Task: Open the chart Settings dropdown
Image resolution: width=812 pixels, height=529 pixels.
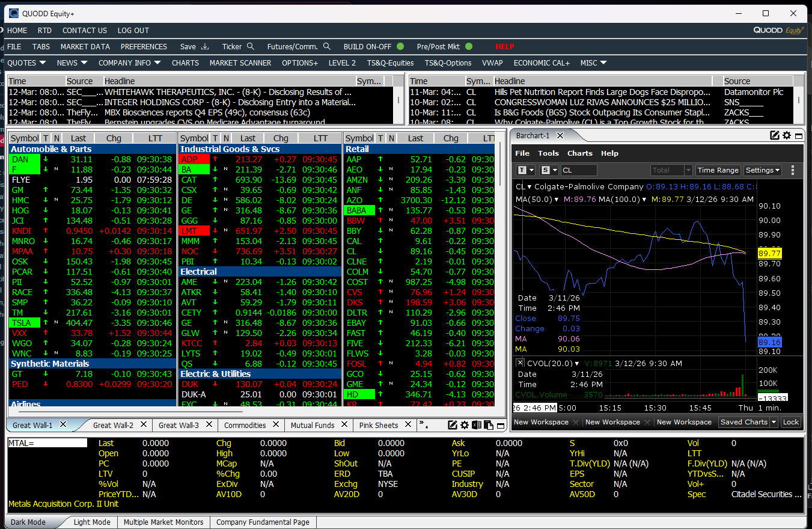Action: 762,170
